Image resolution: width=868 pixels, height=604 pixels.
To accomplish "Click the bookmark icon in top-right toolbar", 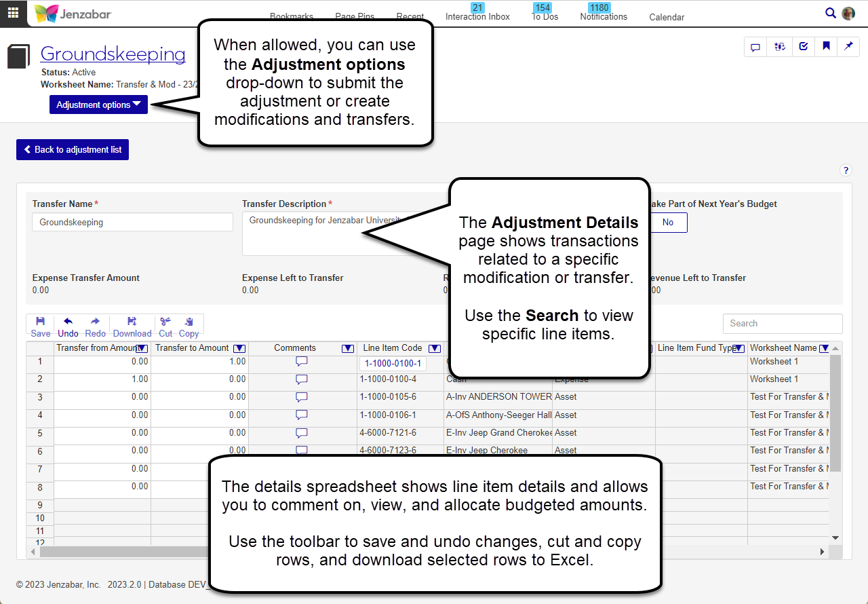I will coord(826,46).
